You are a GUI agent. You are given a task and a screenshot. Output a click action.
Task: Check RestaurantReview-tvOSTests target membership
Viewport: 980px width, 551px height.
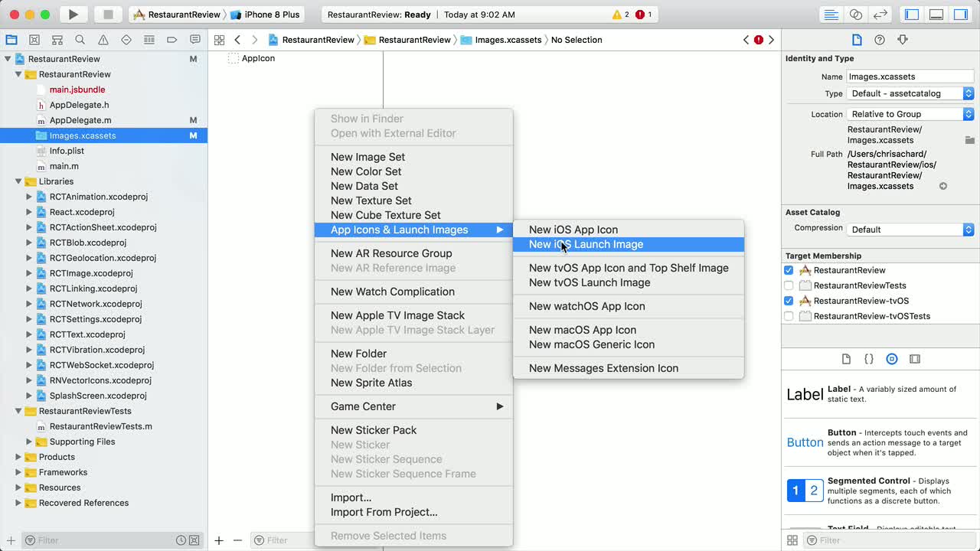[x=789, y=316]
